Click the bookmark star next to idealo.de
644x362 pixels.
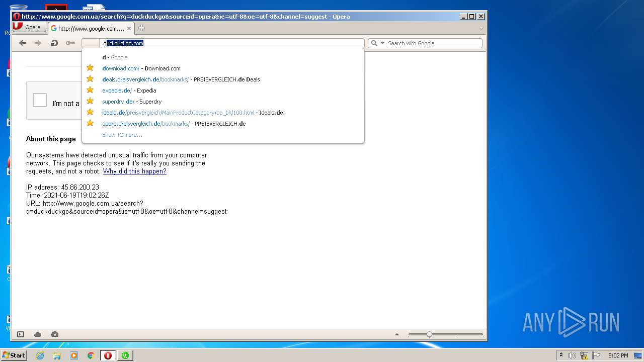(x=90, y=112)
